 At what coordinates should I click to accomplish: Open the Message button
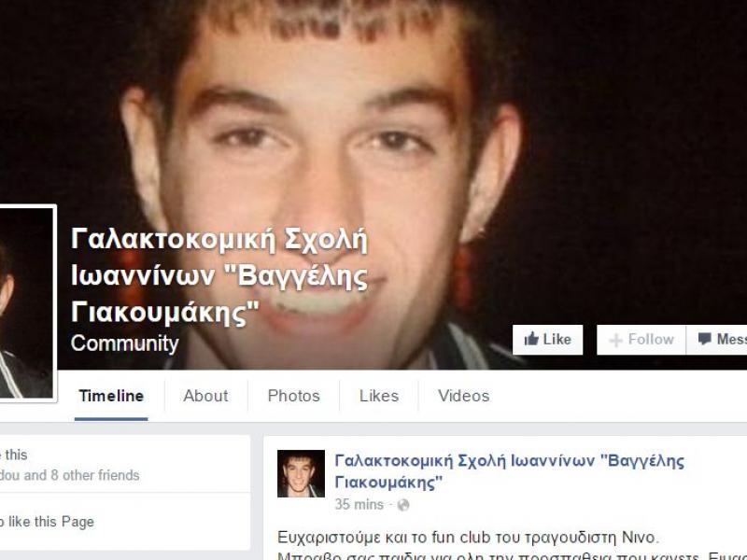point(716,340)
